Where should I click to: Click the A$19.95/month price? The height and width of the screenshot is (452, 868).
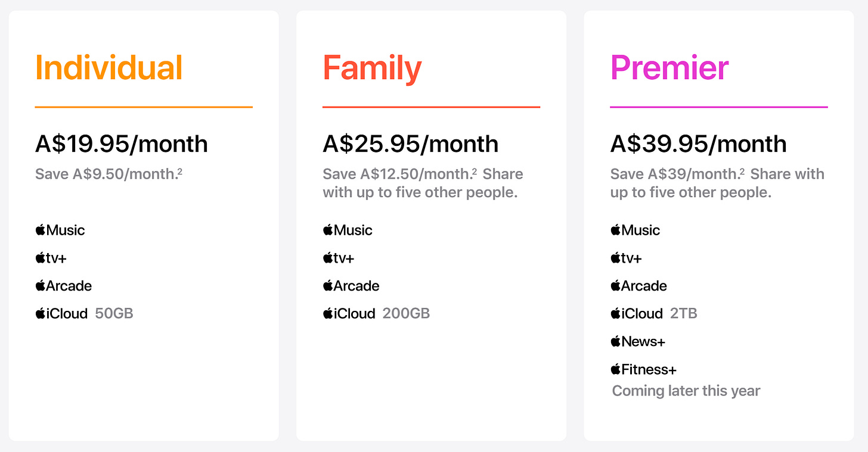coord(122,144)
